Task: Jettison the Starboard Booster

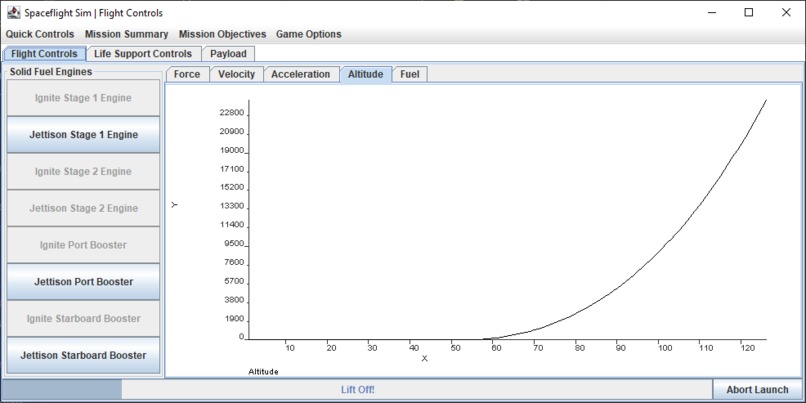Action: 83,355
